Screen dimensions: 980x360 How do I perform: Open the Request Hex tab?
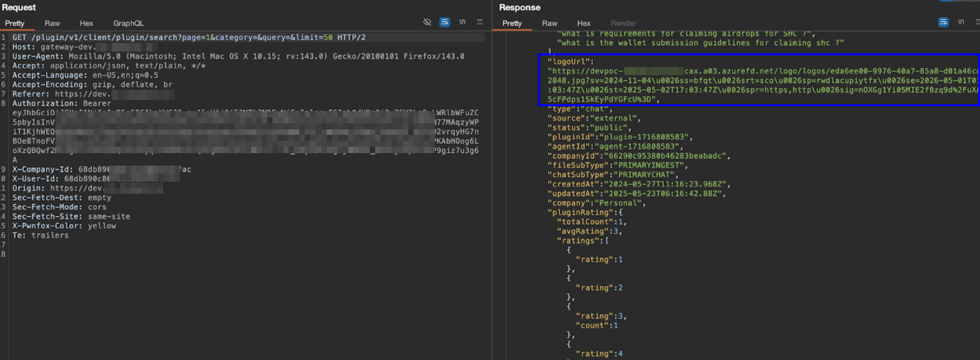pos(86,23)
